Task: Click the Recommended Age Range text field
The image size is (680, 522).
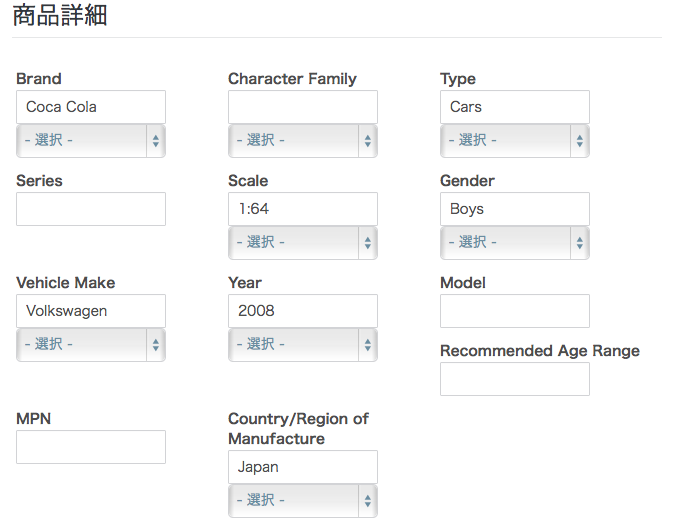Action: tap(515, 379)
